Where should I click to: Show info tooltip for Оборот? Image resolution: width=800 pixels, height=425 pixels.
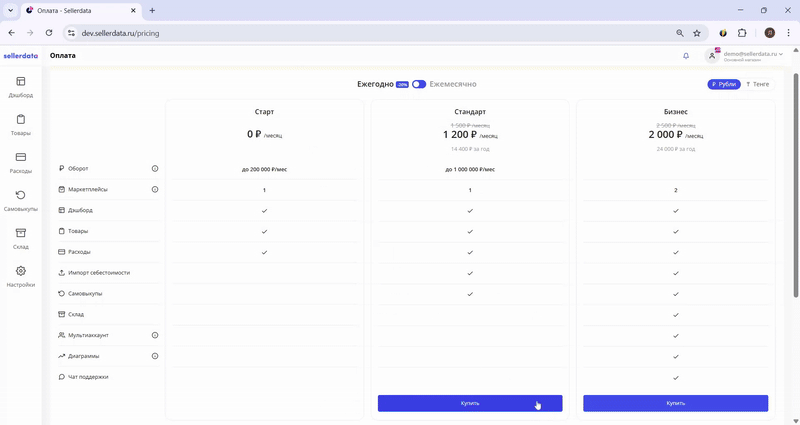[155, 169]
